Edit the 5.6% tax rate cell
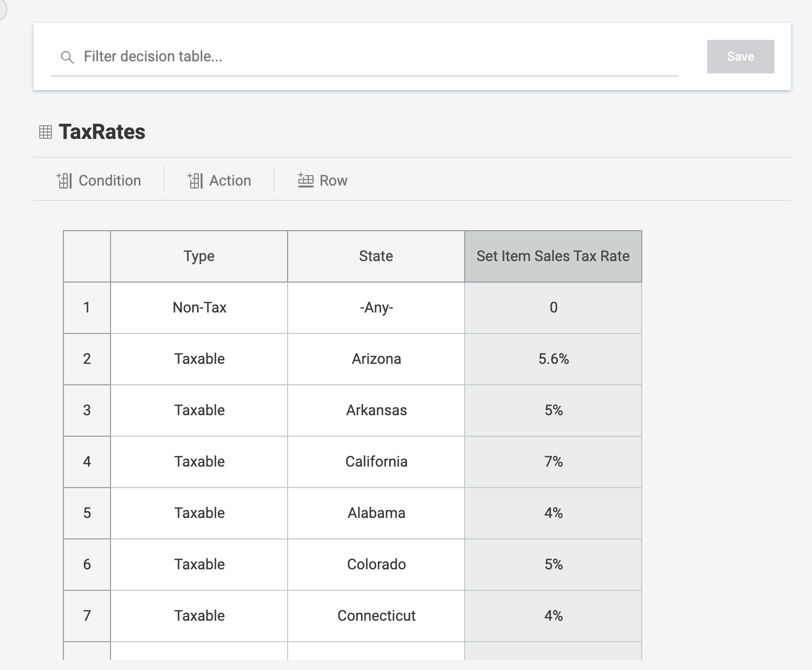The width and height of the screenshot is (812, 670). 553,359
